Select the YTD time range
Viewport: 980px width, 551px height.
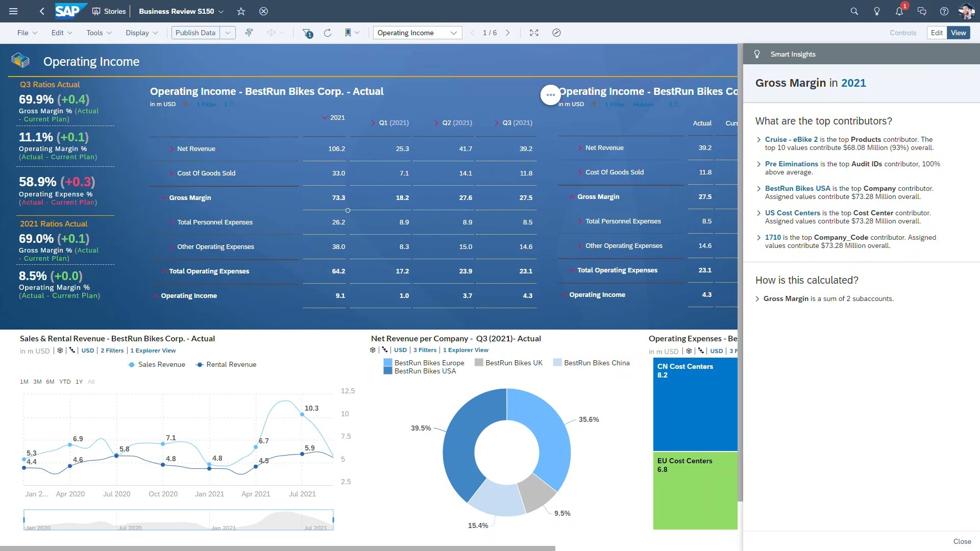tap(65, 382)
